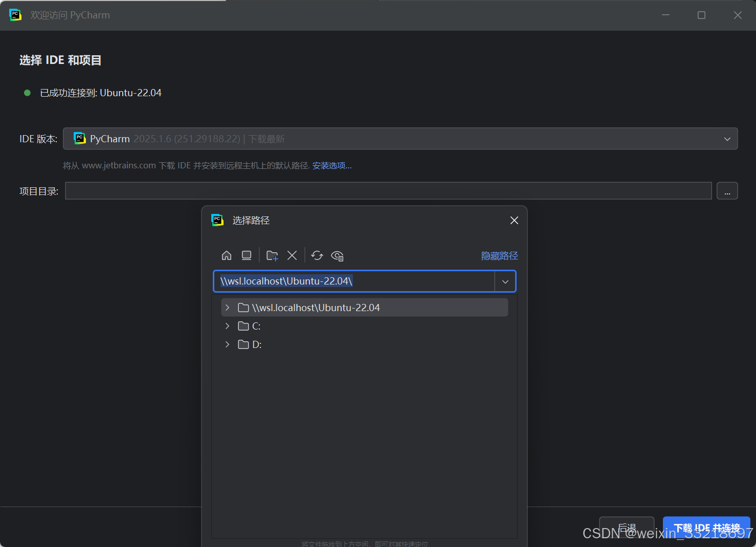Image resolution: width=756 pixels, height=547 pixels.
Task: Click the '选择 IDE 和项目' heading
Action: pyautogui.click(x=60, y=60)
